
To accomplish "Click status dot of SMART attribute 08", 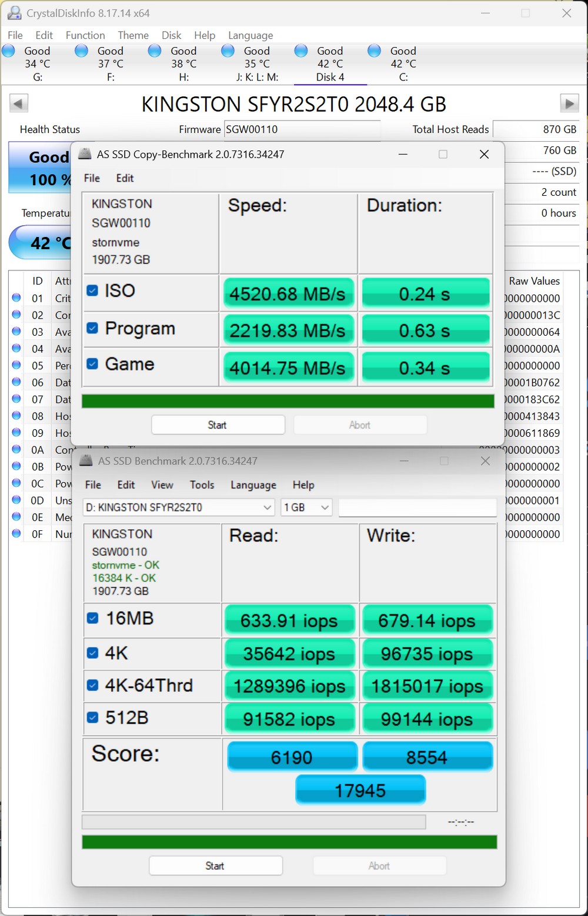I will (x=16, y=416).
